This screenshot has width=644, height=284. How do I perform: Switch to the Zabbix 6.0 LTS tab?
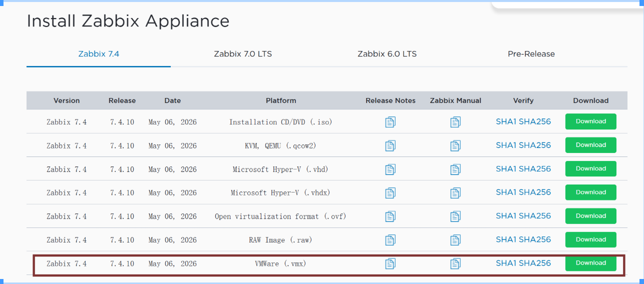pos(387,54)
